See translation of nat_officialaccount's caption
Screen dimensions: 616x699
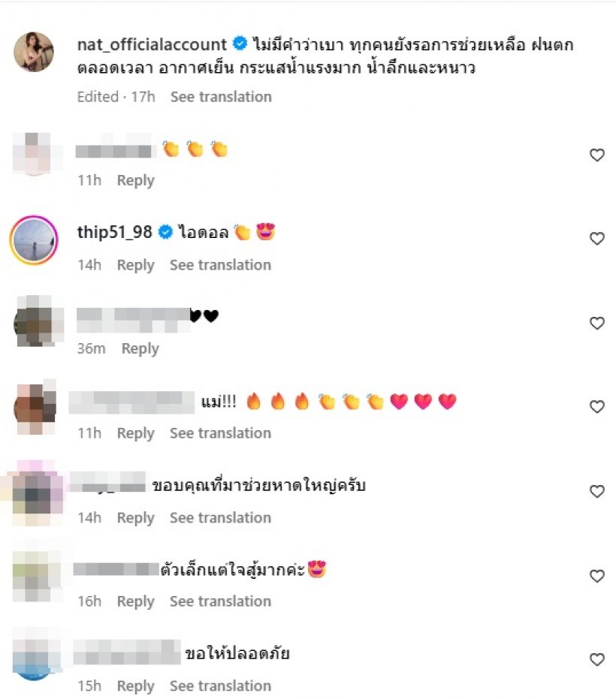[x=221, y=97]
